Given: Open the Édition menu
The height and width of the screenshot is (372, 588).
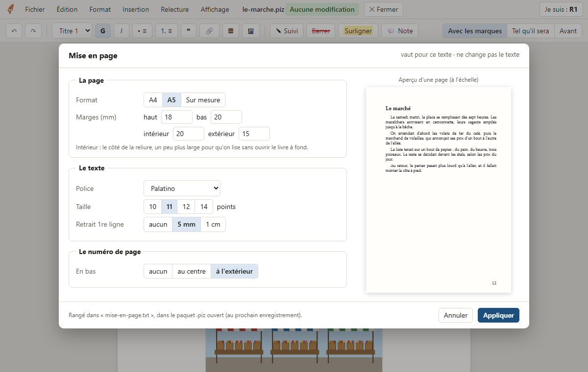Looking at the screenshot, I should pyautogui.click(x=67, y=9).
